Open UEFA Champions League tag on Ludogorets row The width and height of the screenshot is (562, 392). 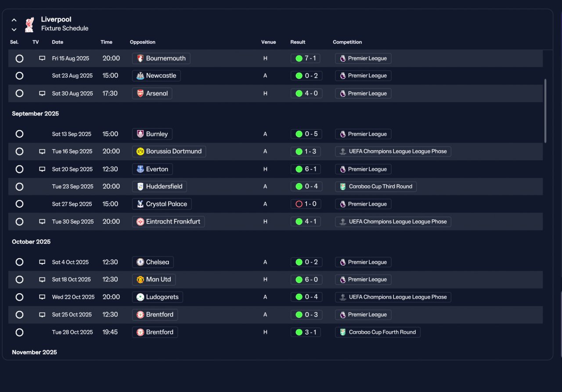tap(393, 297)
